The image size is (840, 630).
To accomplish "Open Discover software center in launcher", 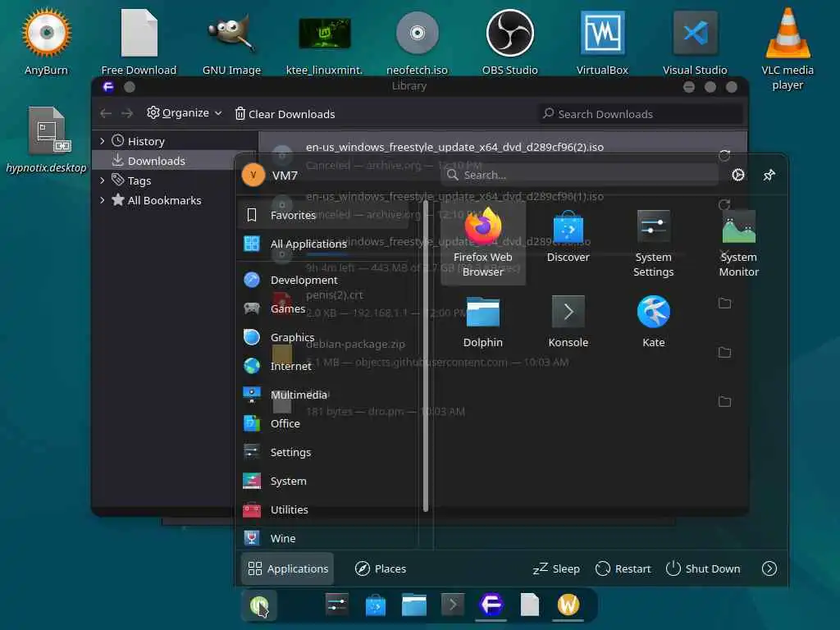I will pos(568,236).
